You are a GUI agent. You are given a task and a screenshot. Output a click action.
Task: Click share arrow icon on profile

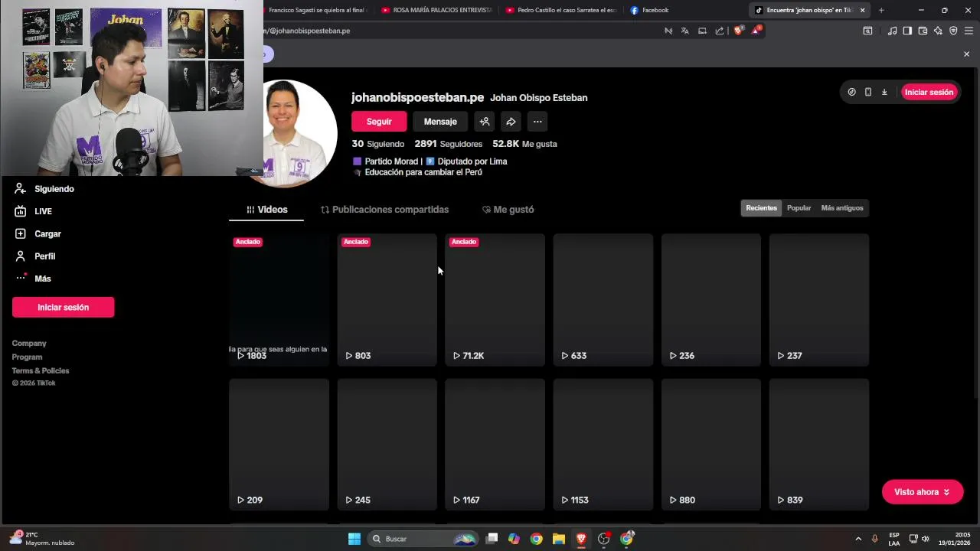511,122
